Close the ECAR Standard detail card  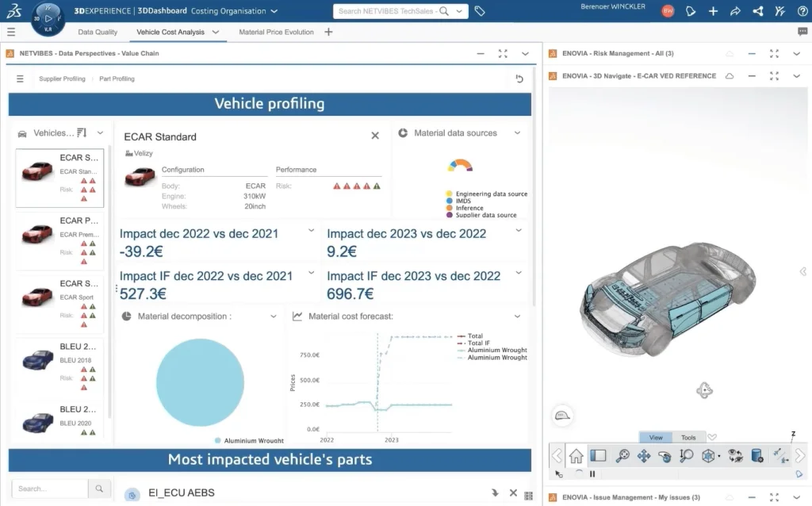click(375, 136)
